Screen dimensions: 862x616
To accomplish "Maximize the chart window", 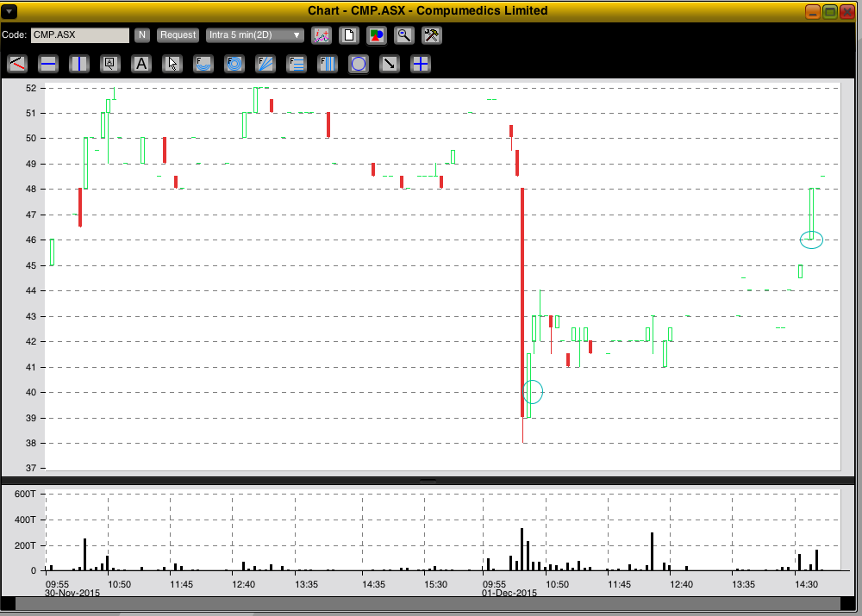I will 830,11.
